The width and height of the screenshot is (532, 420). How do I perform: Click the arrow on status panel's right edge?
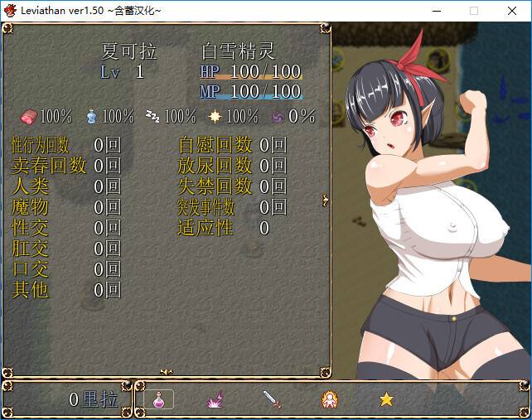click(x=326, y=200)
